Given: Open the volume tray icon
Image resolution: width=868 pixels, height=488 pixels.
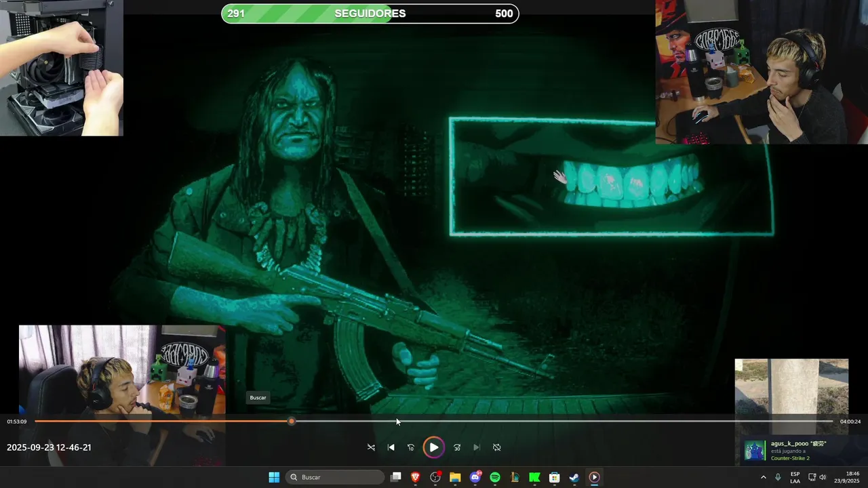Looking at the screenshot, I should (x=823, y=477).
